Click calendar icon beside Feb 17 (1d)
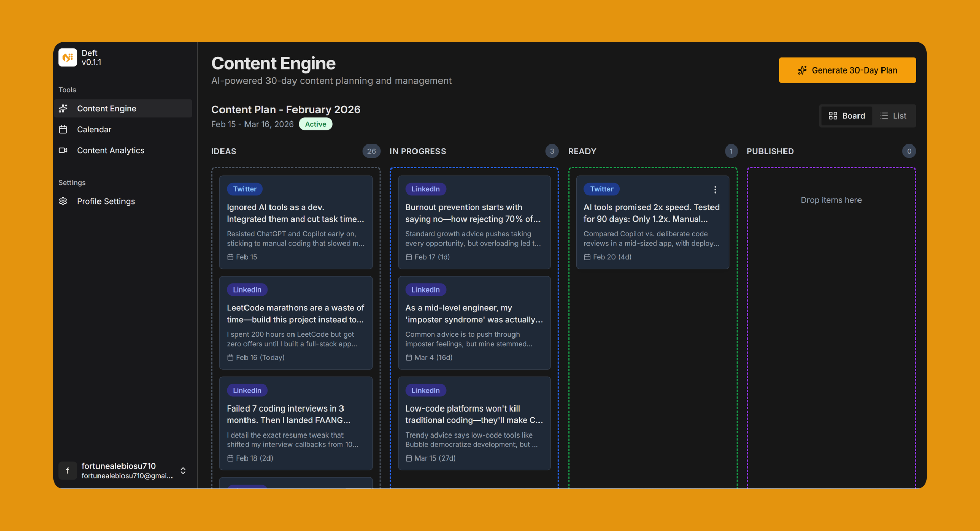980x531 pixels. pyautogui.click(x=409, y=257)
